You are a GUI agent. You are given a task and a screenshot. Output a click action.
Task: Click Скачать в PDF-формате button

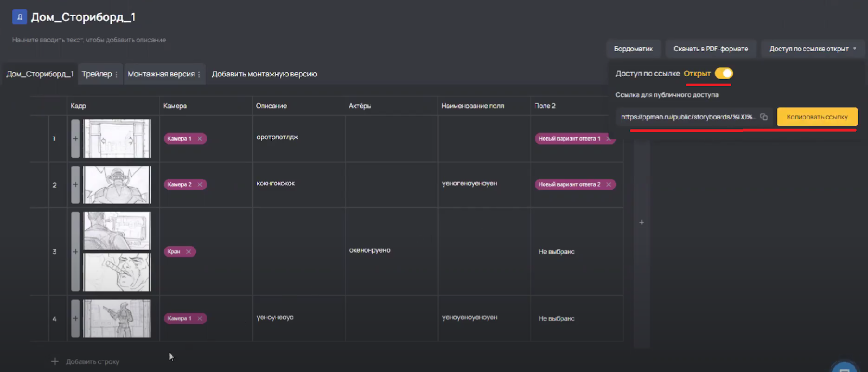[x=711, y=49]
